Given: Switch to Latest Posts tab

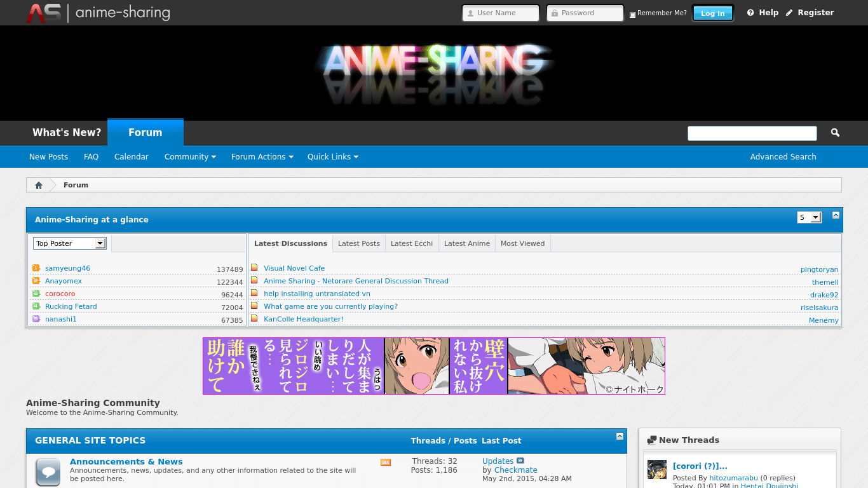Looking at the screenshot, I should (359, 243).
